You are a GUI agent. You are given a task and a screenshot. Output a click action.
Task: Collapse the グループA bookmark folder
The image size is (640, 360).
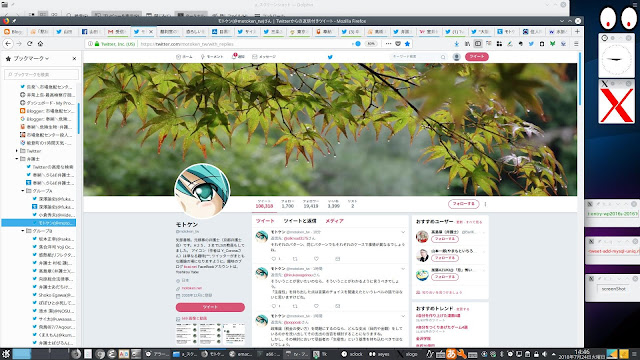pos(23,191)
